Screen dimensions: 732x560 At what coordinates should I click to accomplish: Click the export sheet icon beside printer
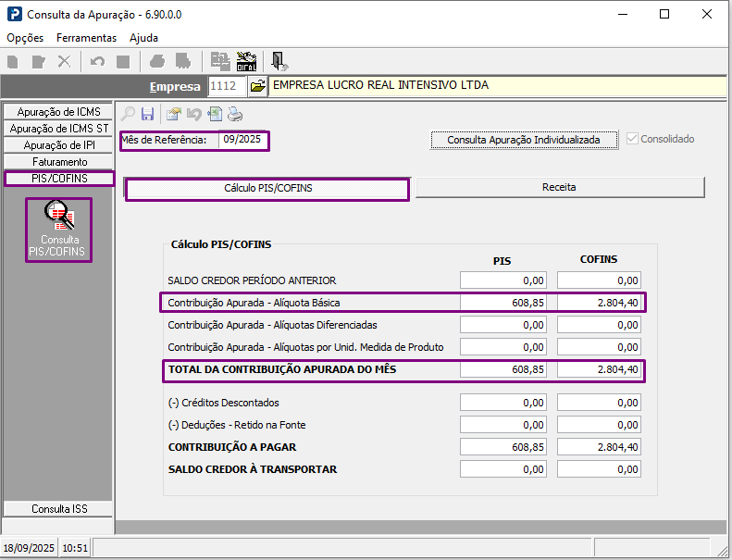215,115
